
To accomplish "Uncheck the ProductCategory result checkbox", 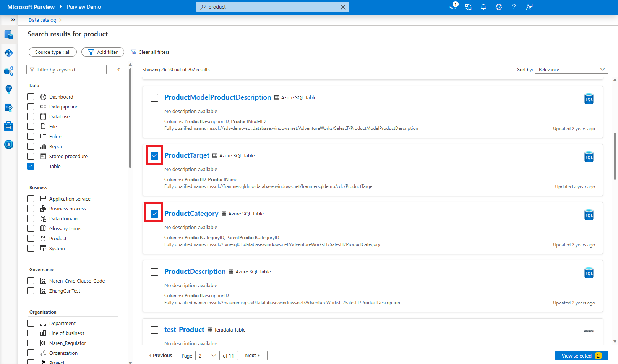I will tap(154, 214).
